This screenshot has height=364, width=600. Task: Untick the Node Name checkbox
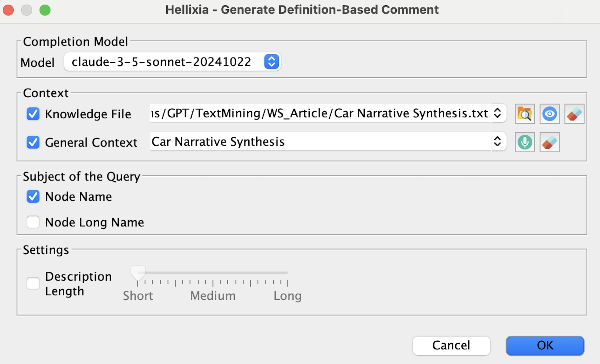coord(33,196)
